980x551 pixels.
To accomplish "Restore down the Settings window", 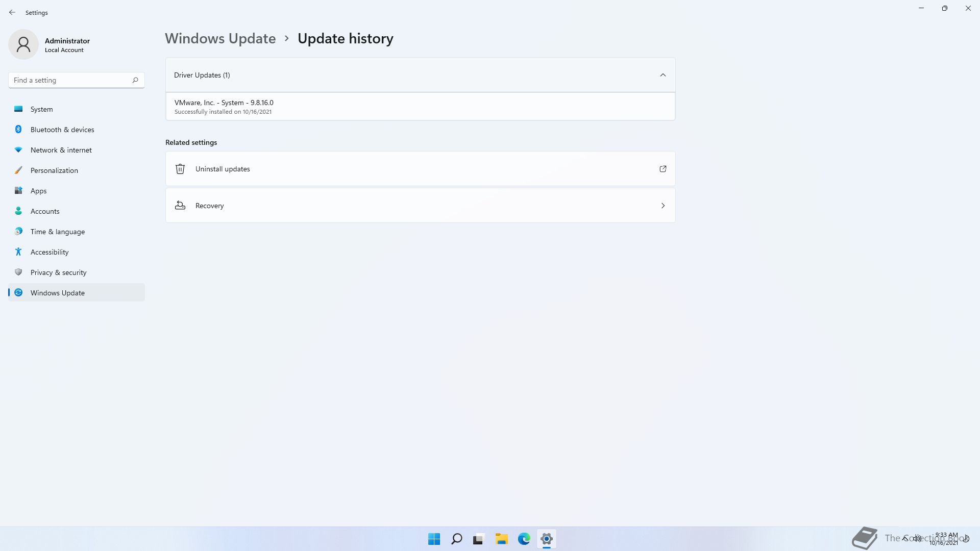I will [x=945, y=8].
